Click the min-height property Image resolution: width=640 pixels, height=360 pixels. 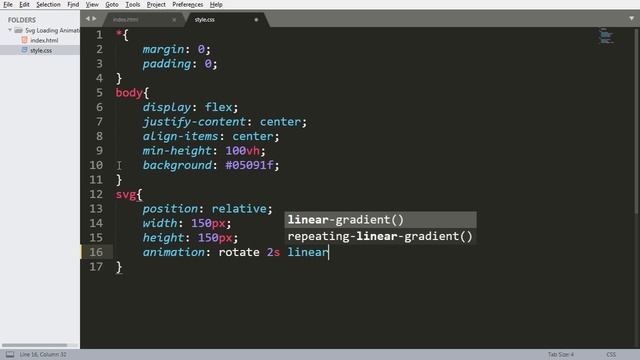[177, 151]
